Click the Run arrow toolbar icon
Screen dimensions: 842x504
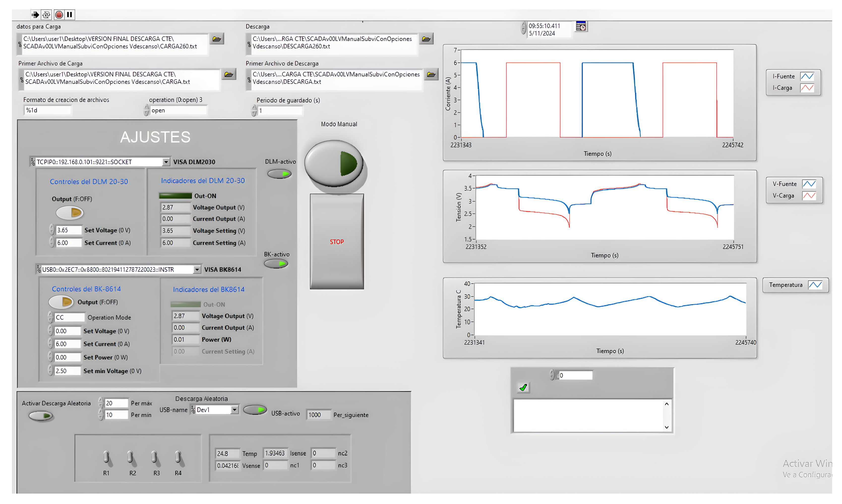[35, 15]
